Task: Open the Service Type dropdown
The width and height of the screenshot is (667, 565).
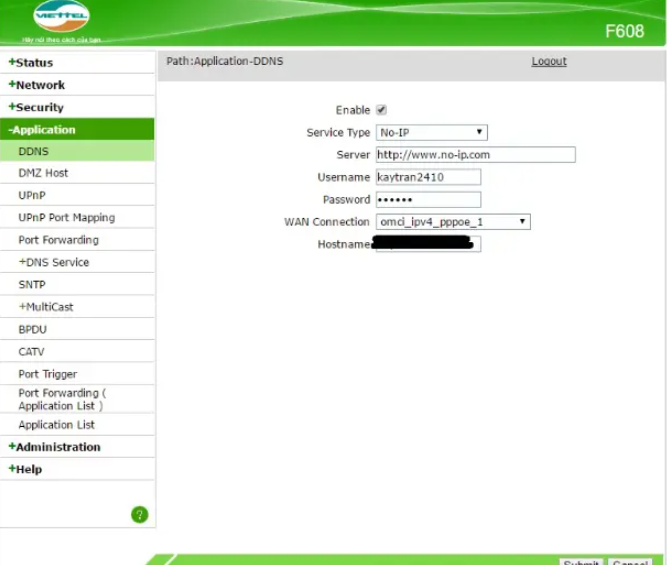Action: pyautogui.click(x=431, y=132)
